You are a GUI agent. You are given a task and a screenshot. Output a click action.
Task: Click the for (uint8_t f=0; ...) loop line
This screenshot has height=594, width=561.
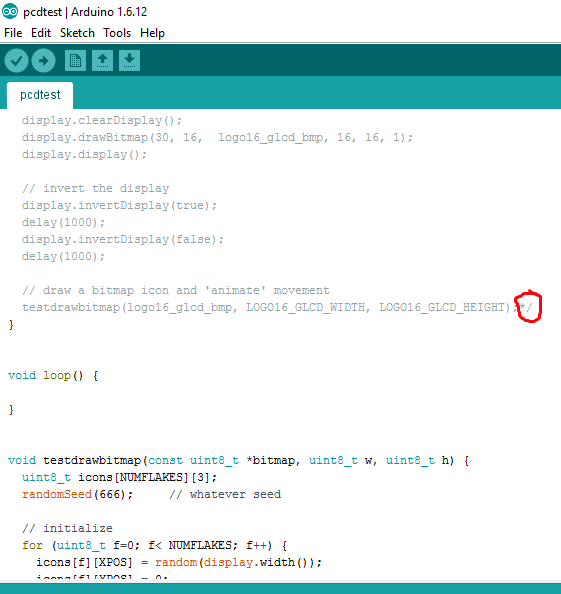[155, 546]
